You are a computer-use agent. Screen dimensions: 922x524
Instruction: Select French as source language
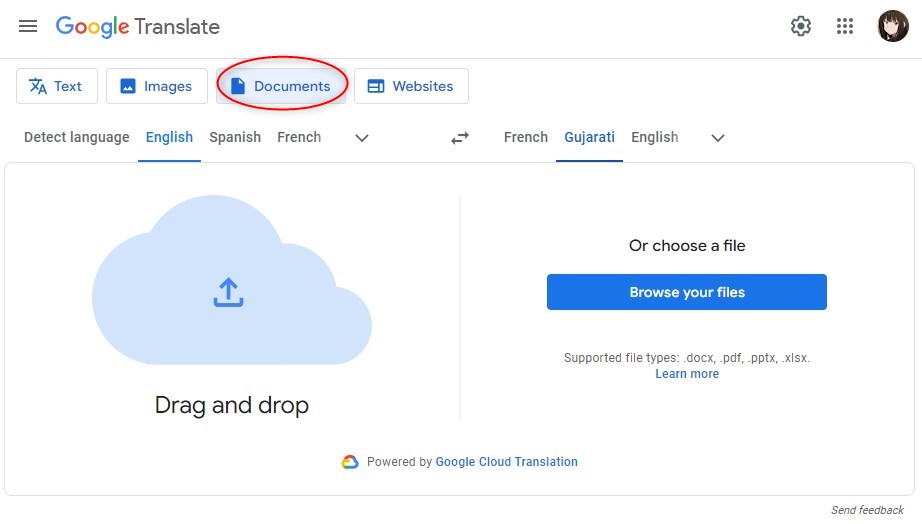[x=299, y=137]
